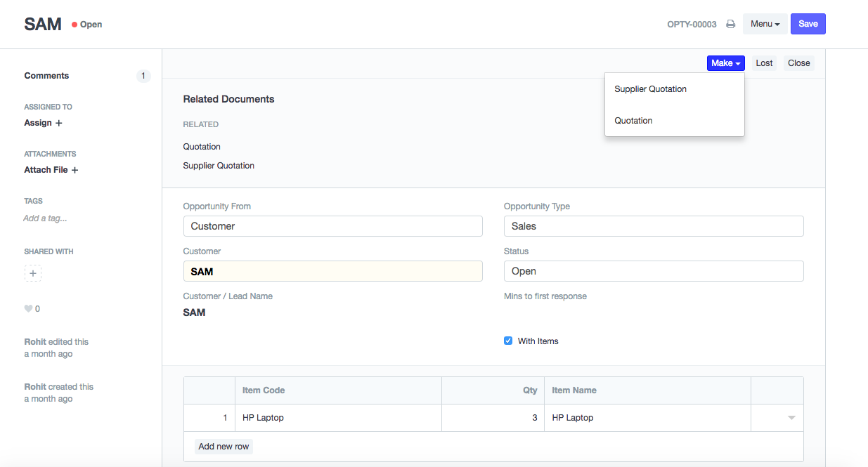Image resolution: width=868 pixels, height=467 pixels.
Task: Choose Quotation in the Make dropdown menu
Action: coord(633,121)
